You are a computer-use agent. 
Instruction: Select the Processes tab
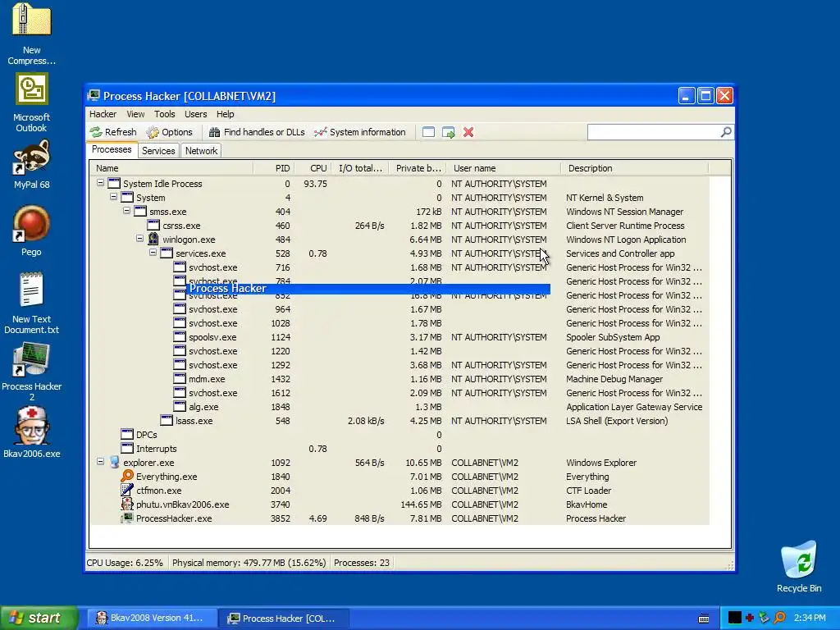[112, 149]
